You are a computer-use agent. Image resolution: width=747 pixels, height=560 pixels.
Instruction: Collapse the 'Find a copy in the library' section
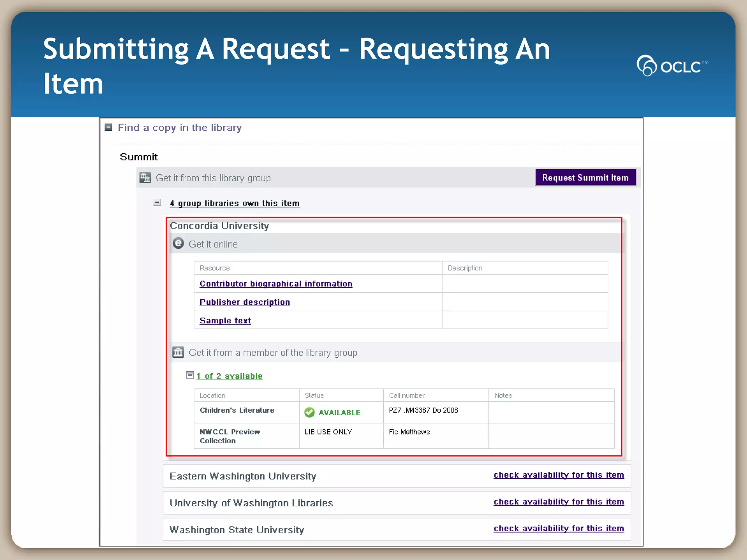[108, 127]
